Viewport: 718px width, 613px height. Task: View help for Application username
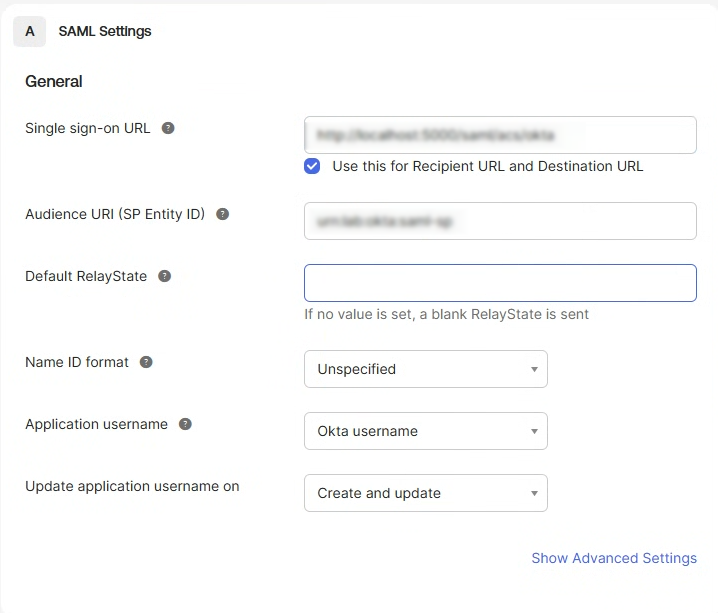point(185,424)
